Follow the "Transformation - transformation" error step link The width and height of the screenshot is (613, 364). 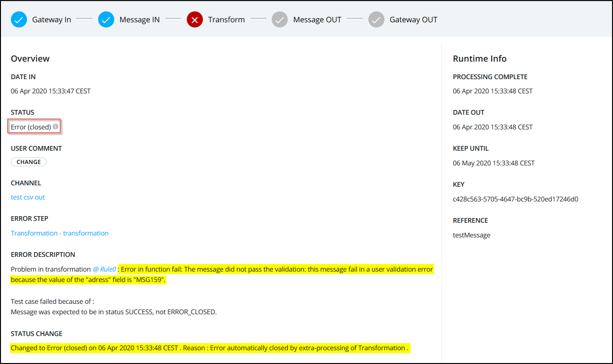(60, 233)
